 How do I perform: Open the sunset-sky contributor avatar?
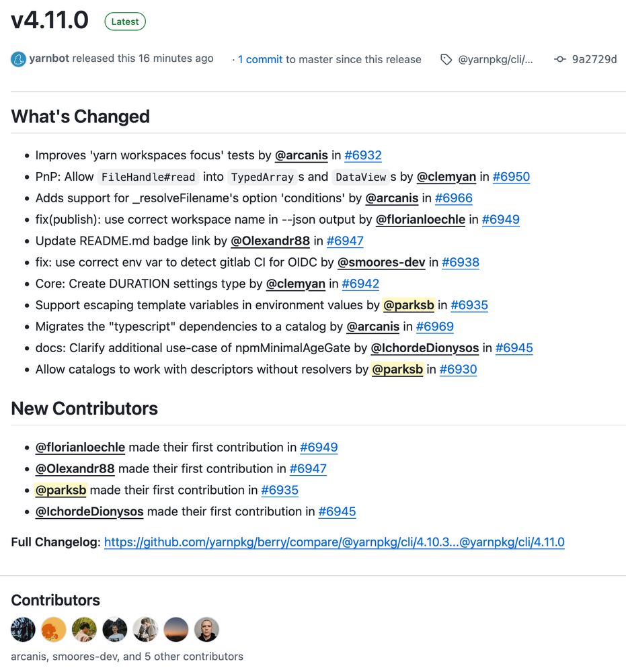click(176, 630)
